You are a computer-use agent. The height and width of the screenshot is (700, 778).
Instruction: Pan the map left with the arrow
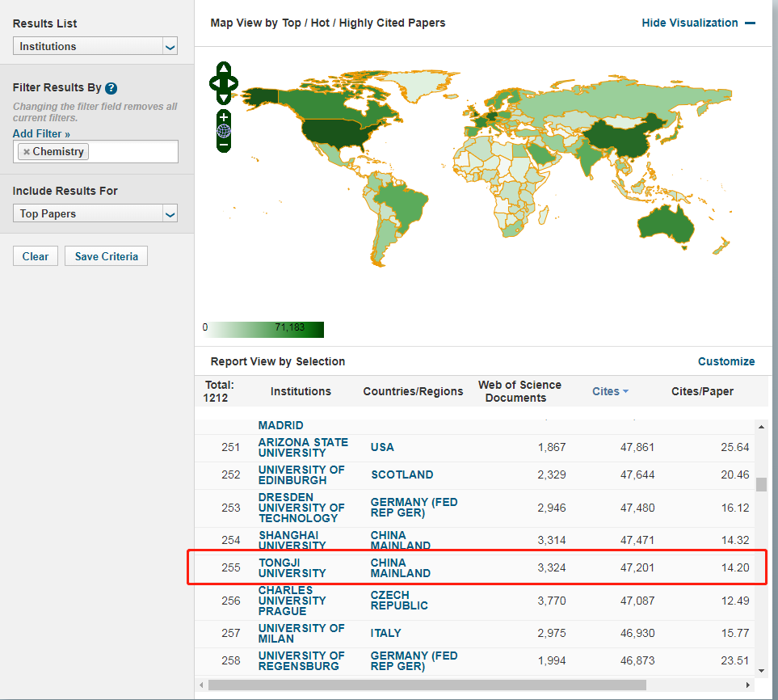click(x=214, y=82)
